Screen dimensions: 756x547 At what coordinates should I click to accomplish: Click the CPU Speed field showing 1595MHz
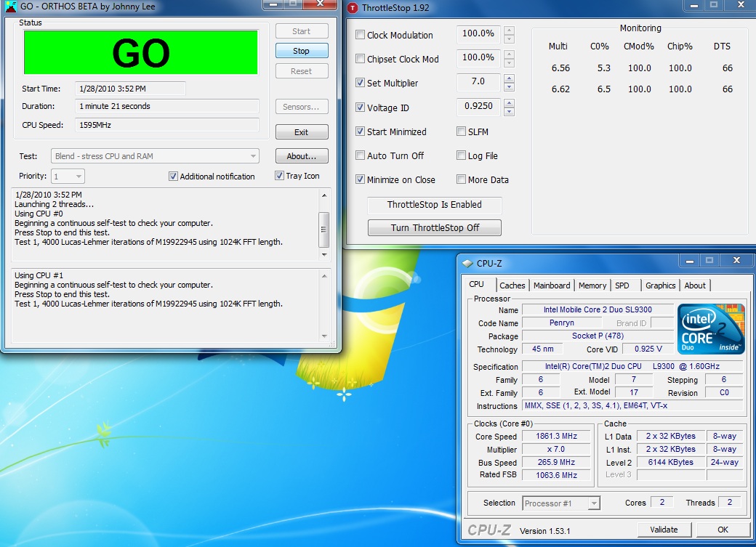click(x=166, y=125)
